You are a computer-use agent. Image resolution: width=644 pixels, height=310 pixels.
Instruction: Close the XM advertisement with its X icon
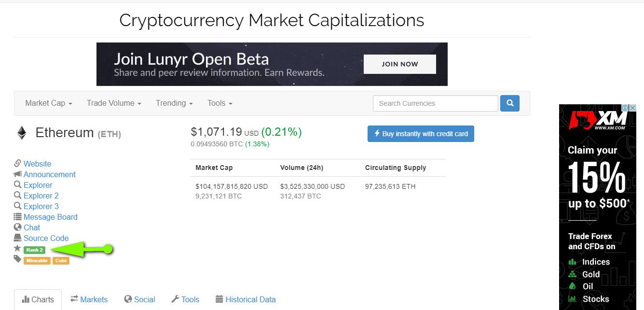[633, 108]
